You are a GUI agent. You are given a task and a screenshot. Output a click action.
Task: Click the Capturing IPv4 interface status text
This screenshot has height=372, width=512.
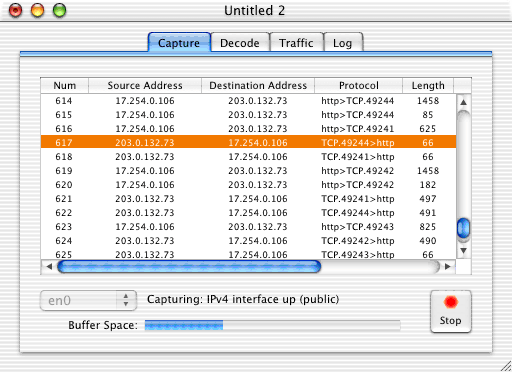point(243,299)
